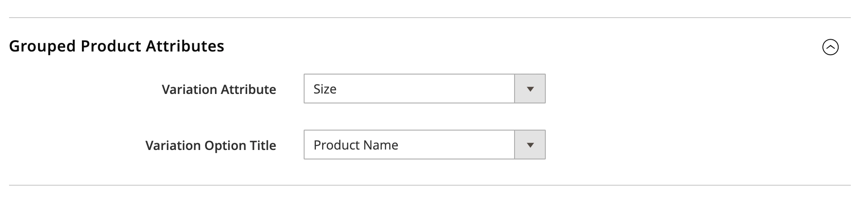Open the Variation Attribute dropdown

tap(424, 89)
